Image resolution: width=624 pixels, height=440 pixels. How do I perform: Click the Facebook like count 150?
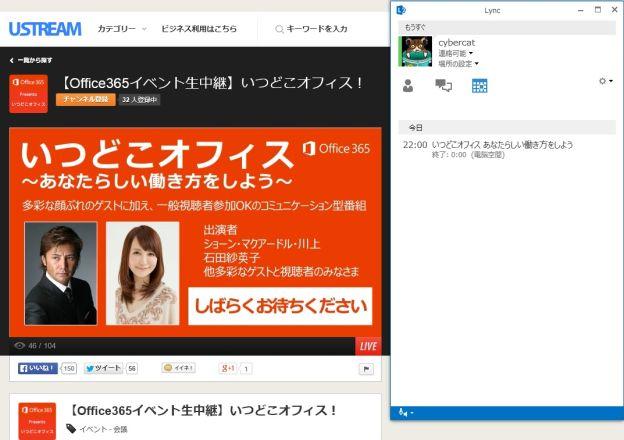(69, 368)
